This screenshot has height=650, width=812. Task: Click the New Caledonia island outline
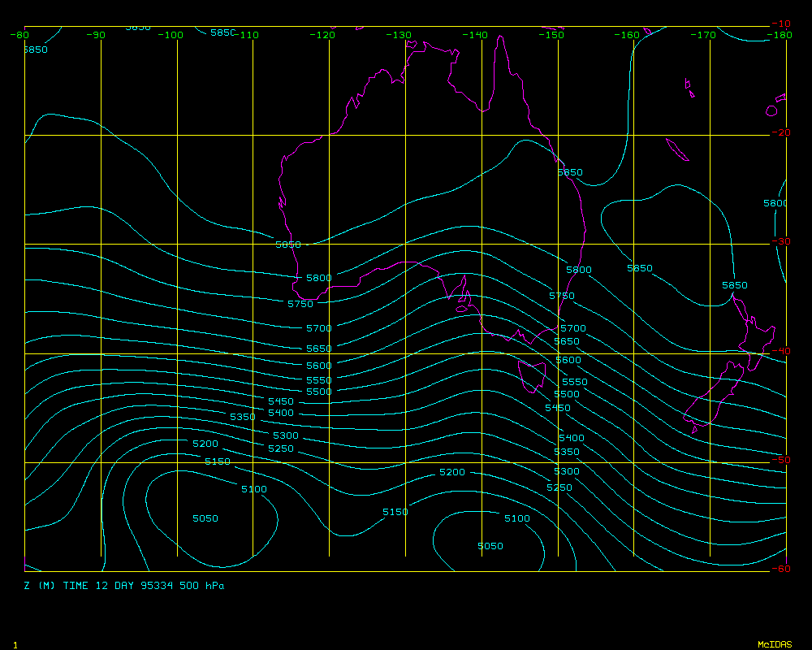(676, 149)
